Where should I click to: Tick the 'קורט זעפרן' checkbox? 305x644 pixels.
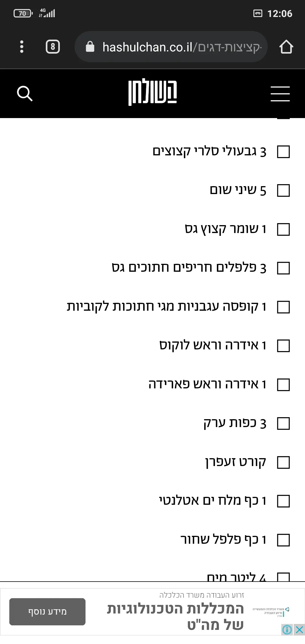(x=283, y=462)
